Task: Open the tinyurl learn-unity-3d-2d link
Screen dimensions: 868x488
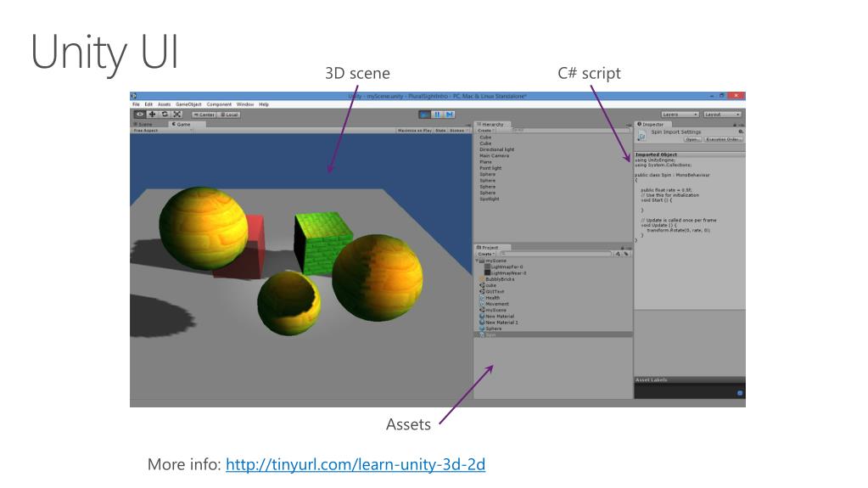Action: (x=356, y=464)
